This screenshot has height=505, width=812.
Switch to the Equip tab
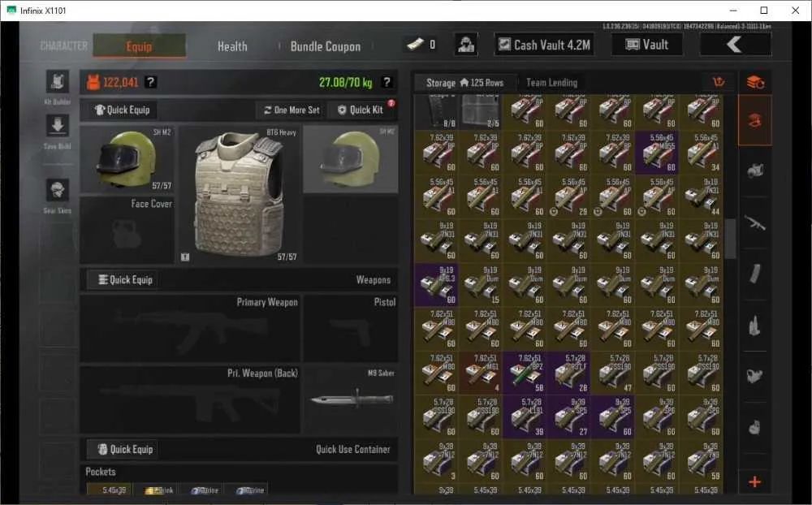click(x=140, y=45)
